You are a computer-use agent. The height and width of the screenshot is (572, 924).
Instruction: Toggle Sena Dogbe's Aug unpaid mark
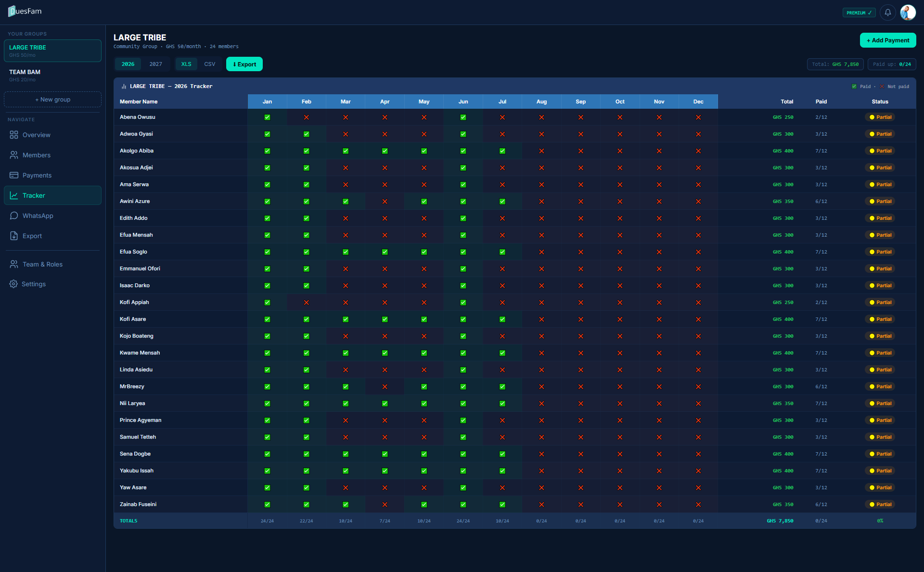tap(541, 454)
